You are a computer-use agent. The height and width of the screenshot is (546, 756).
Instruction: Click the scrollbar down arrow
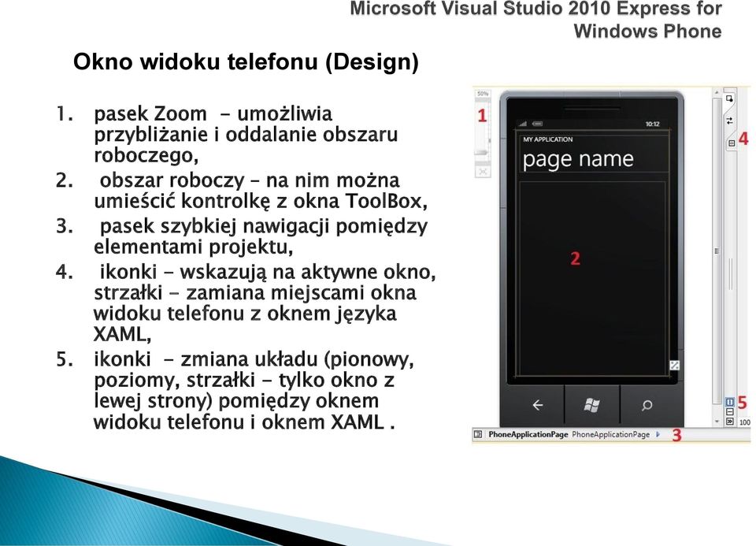coord(717,422)
